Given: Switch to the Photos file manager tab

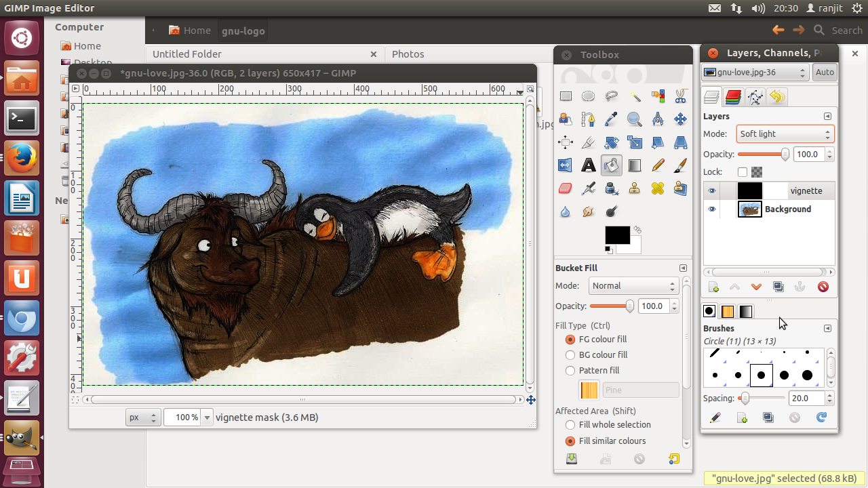Looking at the screenshot, I should tap(407, 54).
